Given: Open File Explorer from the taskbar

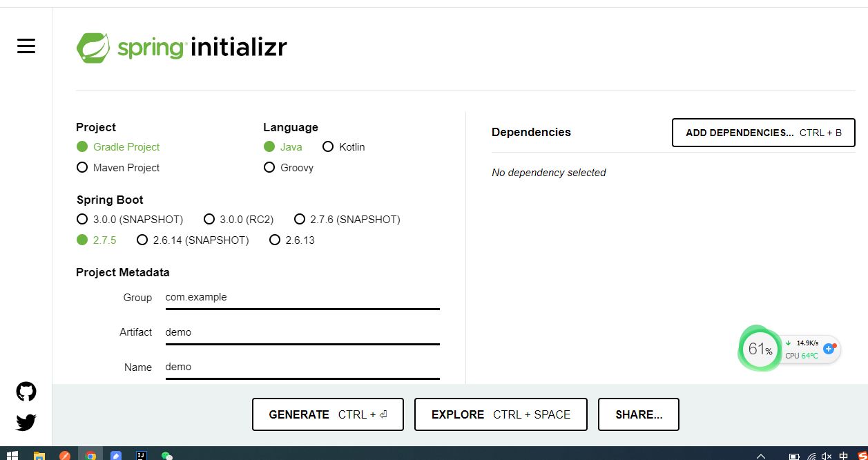Looking at the screenshot, I should click(39, 456).
